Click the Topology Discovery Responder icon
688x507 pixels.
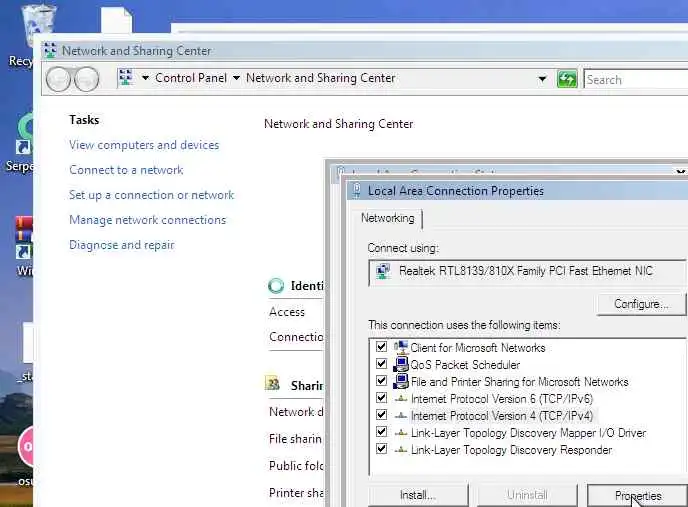(401, 449)
